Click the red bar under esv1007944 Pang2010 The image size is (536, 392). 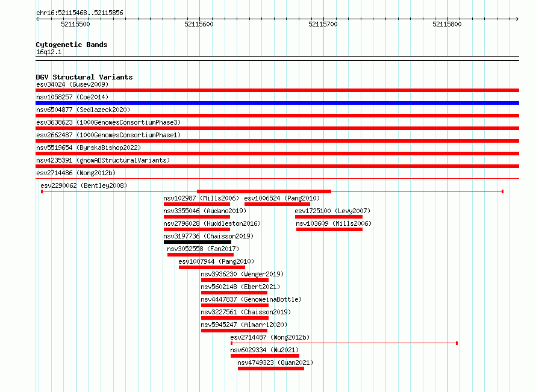tap(212, 267)
